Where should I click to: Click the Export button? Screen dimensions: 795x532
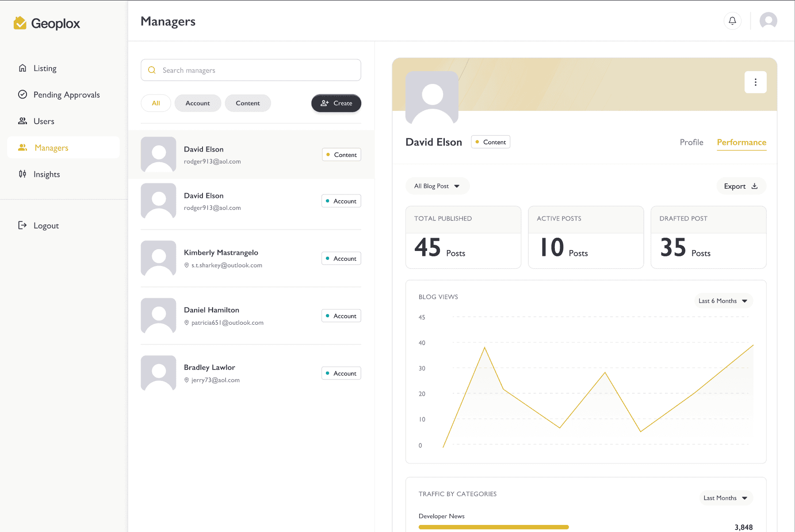point(741,186)
